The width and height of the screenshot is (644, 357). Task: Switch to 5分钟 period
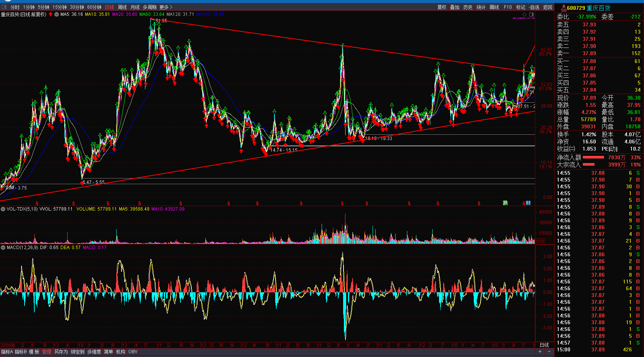43,7
